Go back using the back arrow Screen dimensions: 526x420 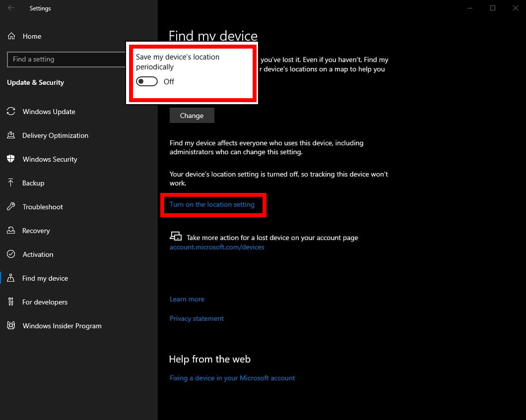[x=11, y=8]
